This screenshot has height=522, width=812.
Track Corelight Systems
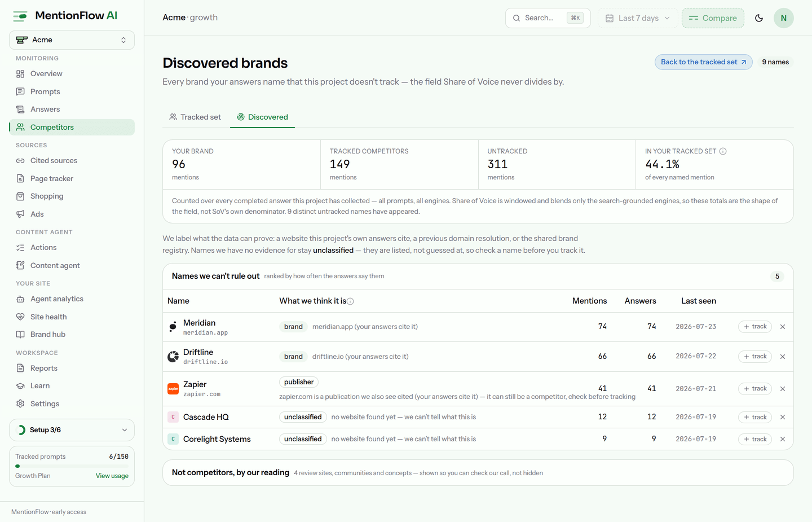tap(755, 439)
